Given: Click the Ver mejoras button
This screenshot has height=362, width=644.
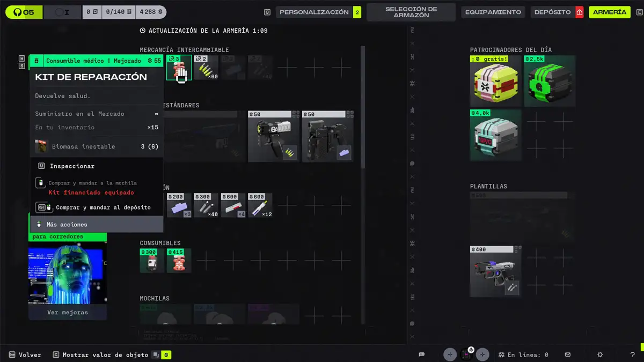Looking at the screenshot, I should pos(68,312).
